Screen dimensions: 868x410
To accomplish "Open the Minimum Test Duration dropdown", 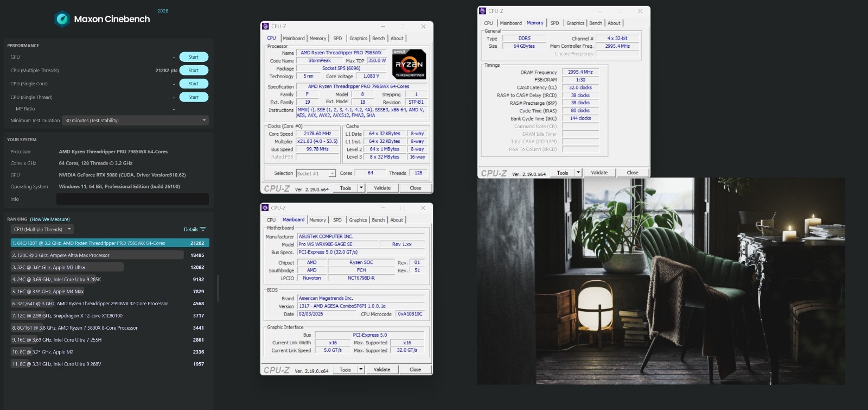I will point(136,121).
